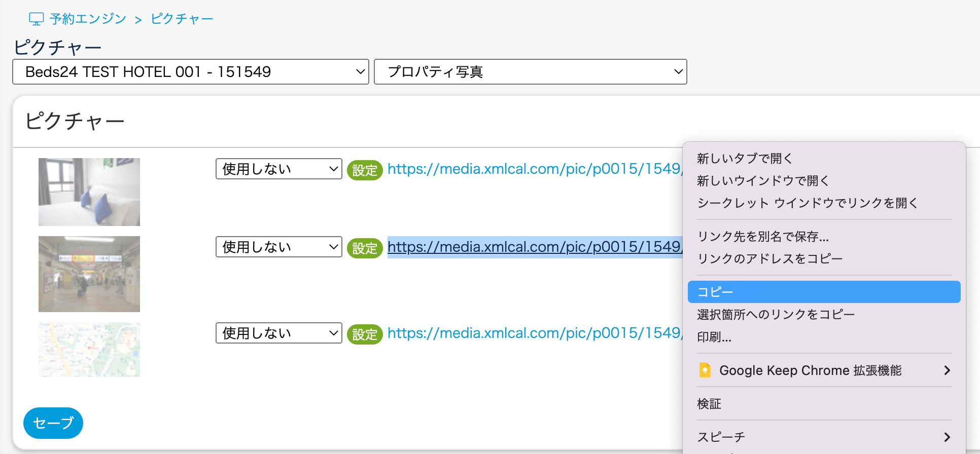The width and height of the screenshot is (980, 454).
Task: Click green 設定 button for first picture
Action: click(x=364, y=170)
